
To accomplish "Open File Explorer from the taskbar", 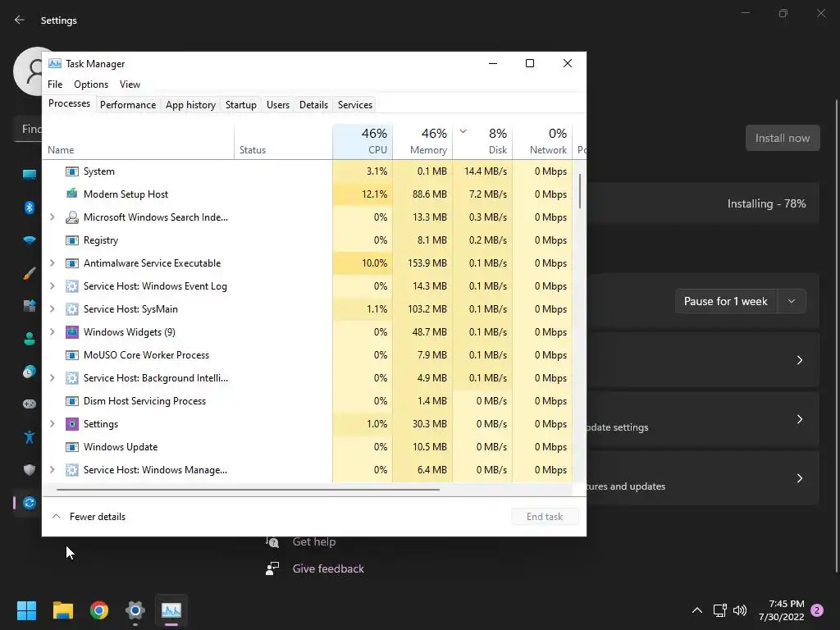I will 62,610.
